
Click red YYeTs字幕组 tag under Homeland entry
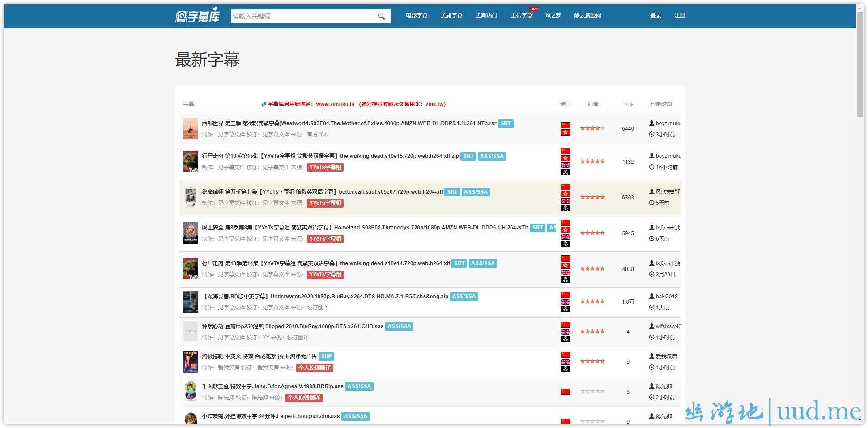click(325, 239)
